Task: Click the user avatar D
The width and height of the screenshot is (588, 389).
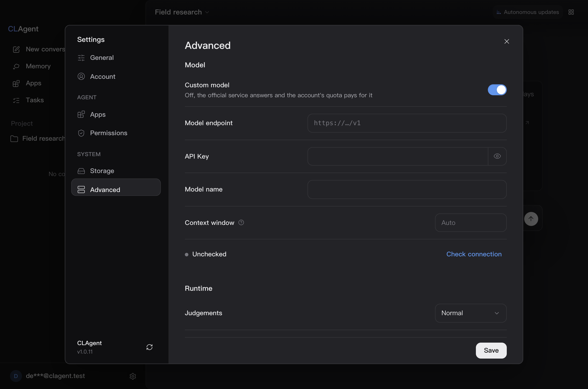Action: 16,376
